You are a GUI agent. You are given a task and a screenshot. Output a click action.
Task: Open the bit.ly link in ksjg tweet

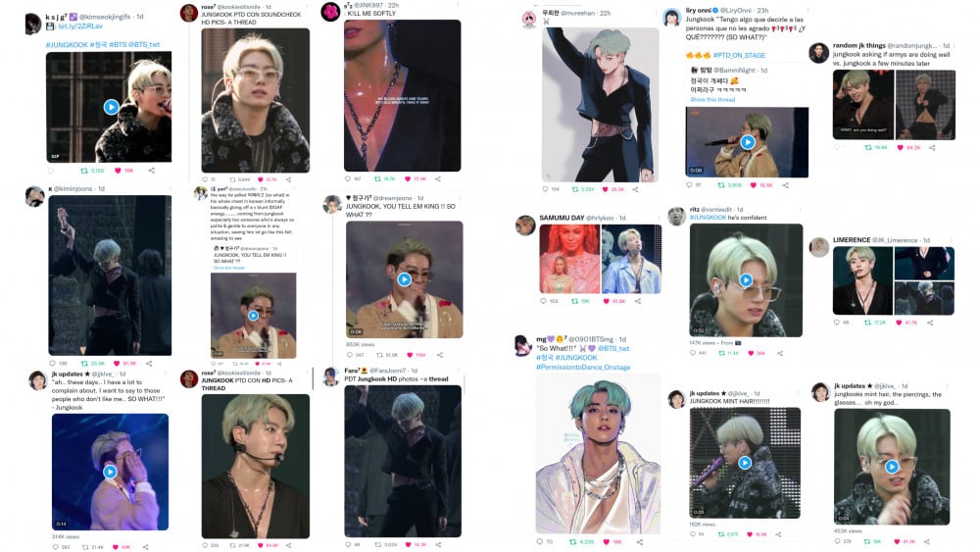[x=80, y=26]
